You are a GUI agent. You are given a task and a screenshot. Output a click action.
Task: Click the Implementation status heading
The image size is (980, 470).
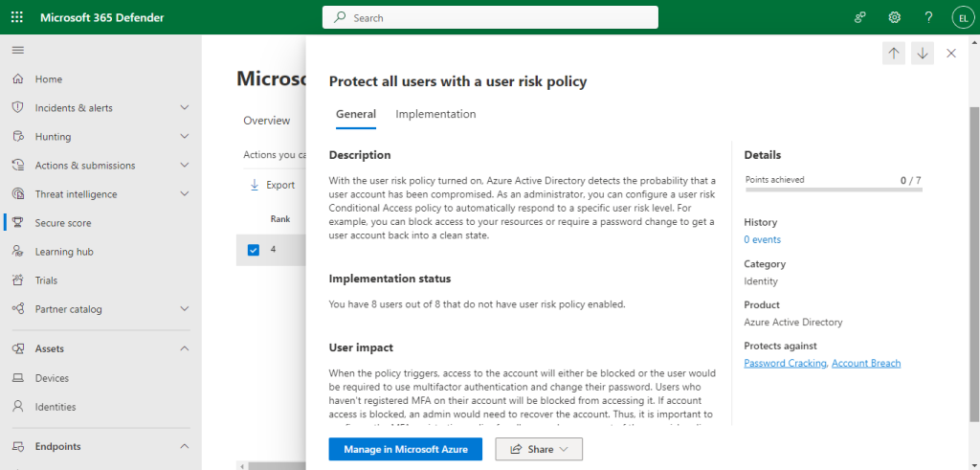390,279
